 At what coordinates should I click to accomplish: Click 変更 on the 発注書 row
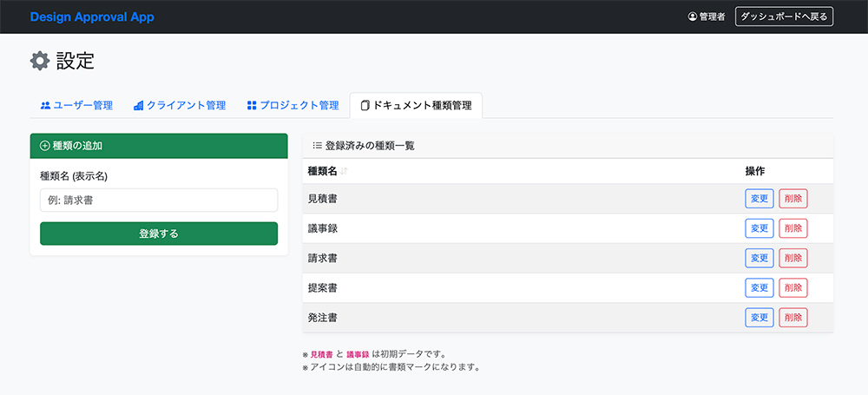[759, 317]
